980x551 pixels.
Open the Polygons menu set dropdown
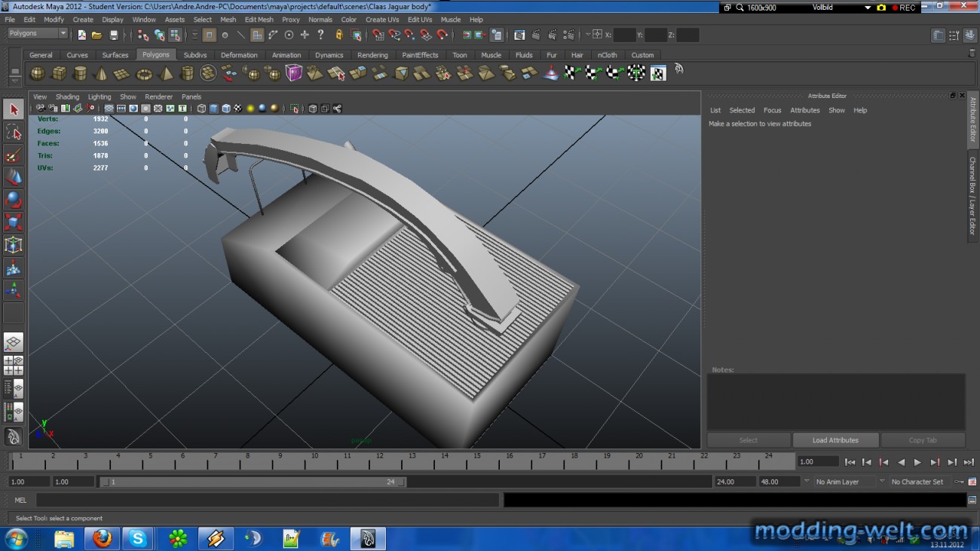click(63, 34)
